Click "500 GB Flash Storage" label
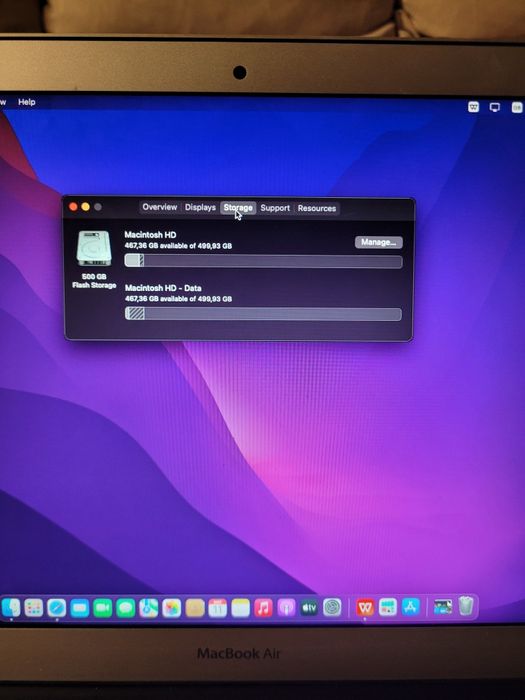 pyautogui.click(x=94, y=281)
